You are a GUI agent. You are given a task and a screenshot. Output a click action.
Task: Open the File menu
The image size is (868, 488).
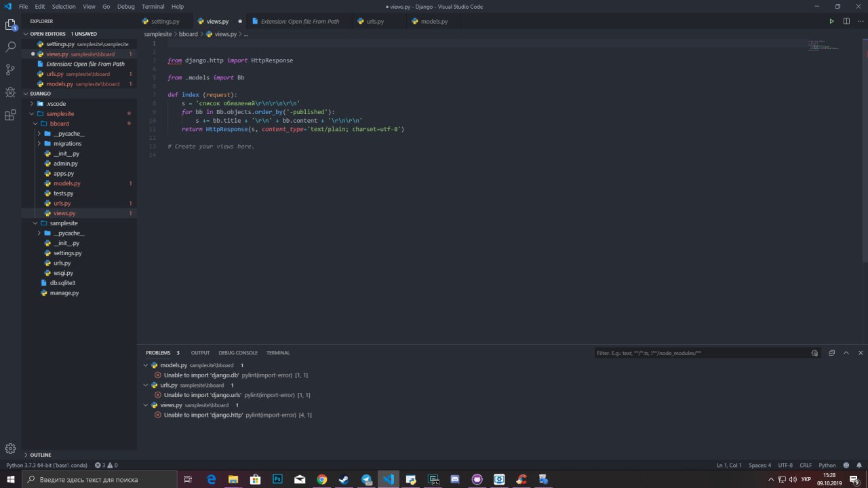[23, 6]
